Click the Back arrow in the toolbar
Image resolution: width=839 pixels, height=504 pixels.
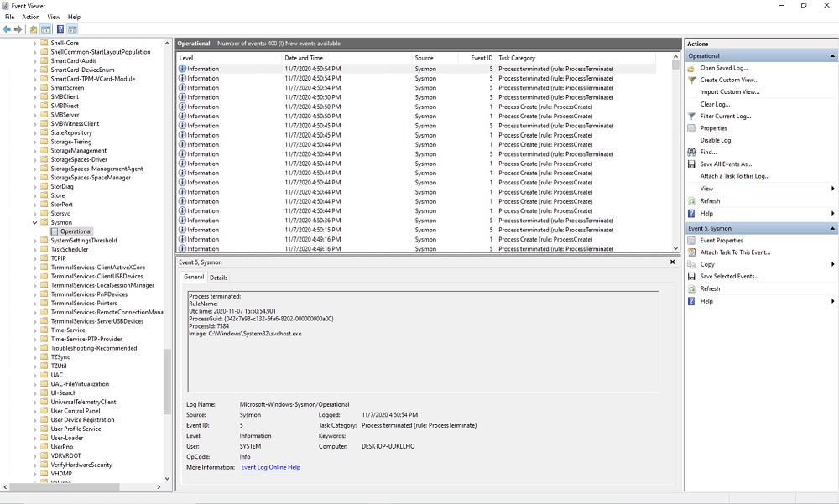click(x=7, y=29)
